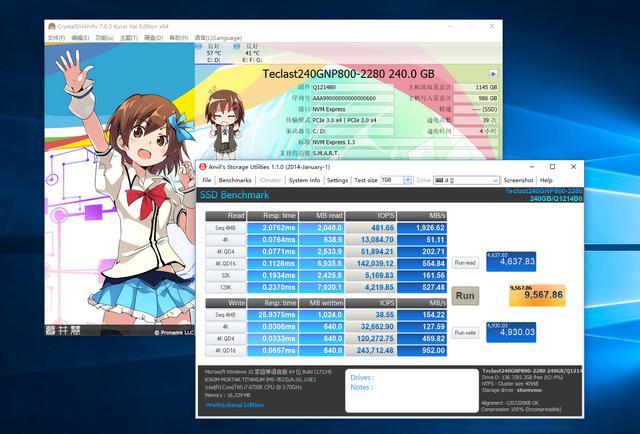Screen dimensions: 640x434
Task: Click the transfer mode PCIe 3.0 x4 field
Action: pyautogui.click(x=353, y=120)
